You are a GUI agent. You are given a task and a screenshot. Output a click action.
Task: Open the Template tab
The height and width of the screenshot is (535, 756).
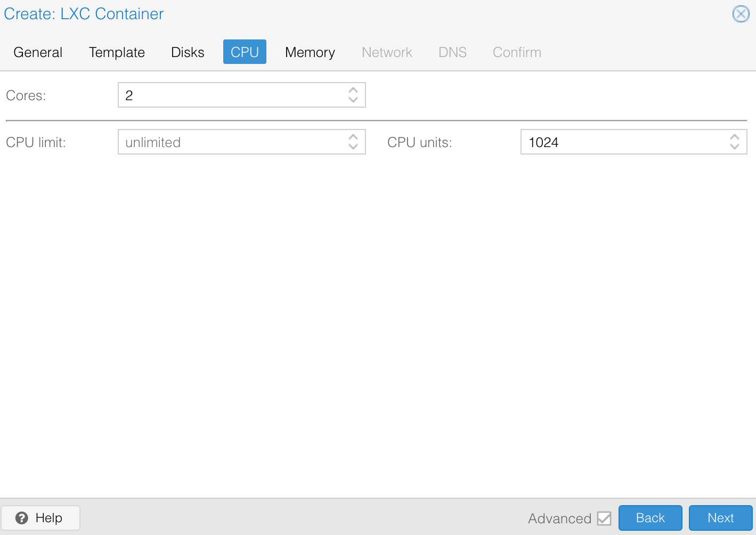[x=117, y=52]
